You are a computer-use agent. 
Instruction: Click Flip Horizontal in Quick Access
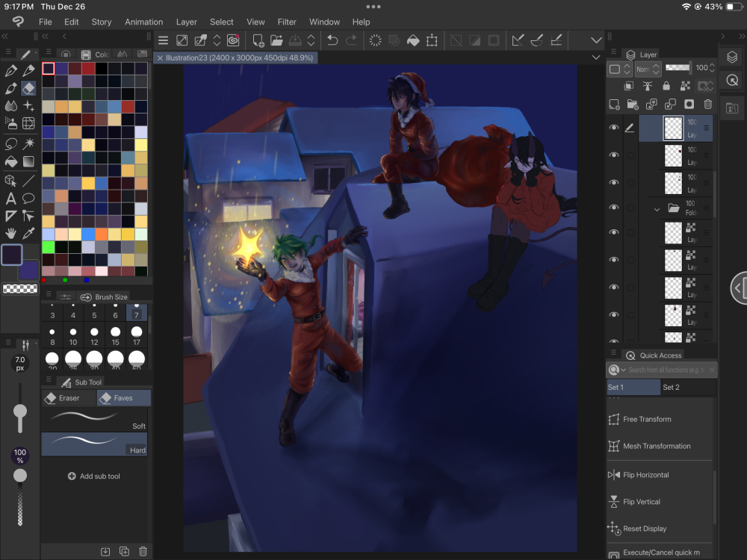645,475
